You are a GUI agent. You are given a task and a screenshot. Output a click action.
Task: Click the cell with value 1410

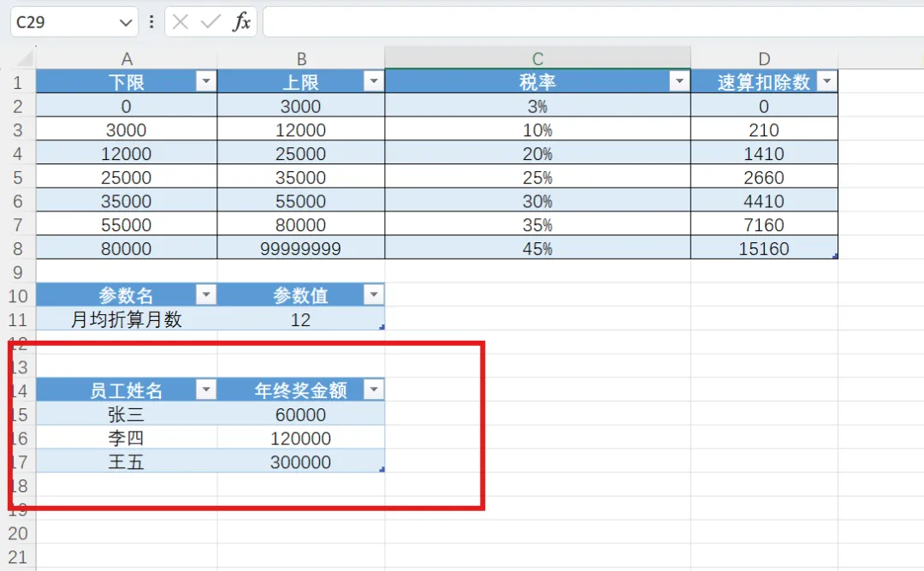(764, 152)
